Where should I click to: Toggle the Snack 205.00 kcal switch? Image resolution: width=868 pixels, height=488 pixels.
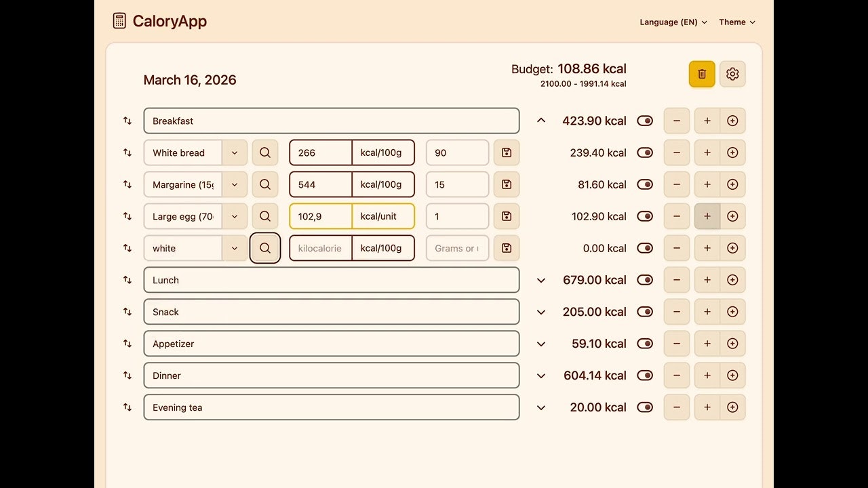click(x=645, y=312)
